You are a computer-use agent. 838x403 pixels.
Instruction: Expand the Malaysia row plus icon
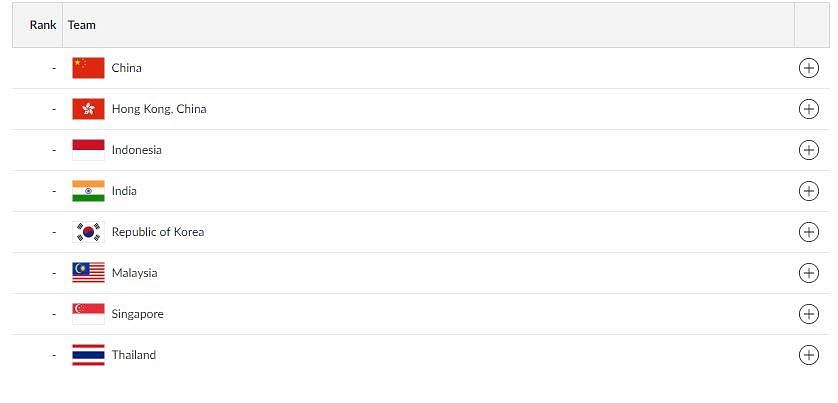coord(809,273)
